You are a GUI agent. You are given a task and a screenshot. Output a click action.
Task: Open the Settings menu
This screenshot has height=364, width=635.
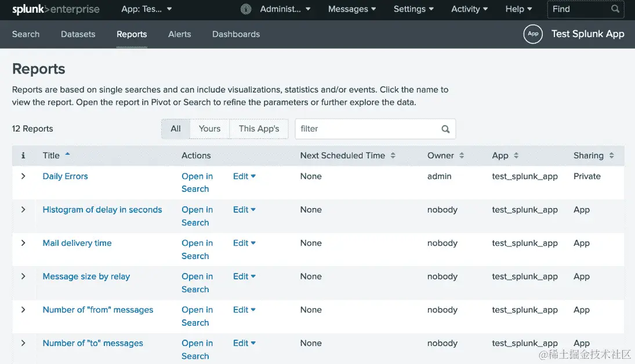(x=413, y=9)
